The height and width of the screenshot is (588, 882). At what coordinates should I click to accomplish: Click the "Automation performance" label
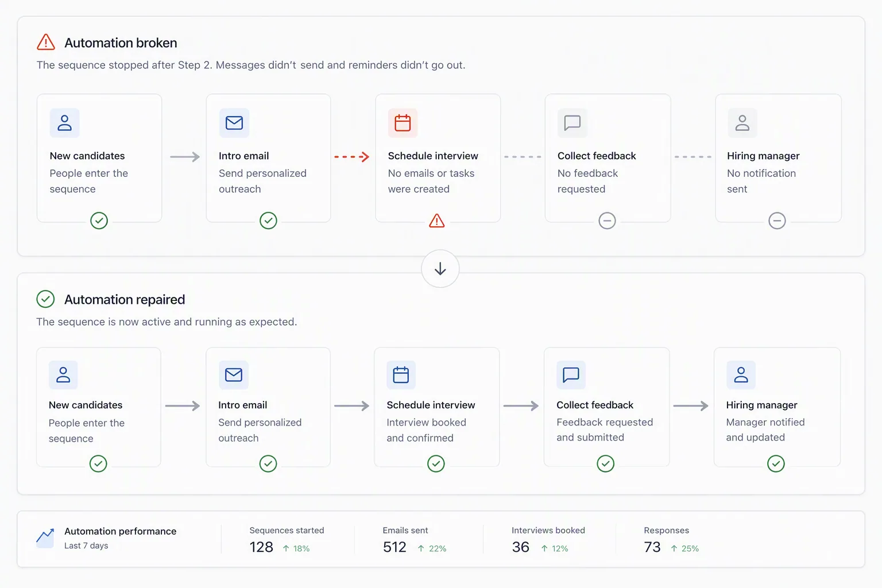pyautogui.click(x=121, y=531)
